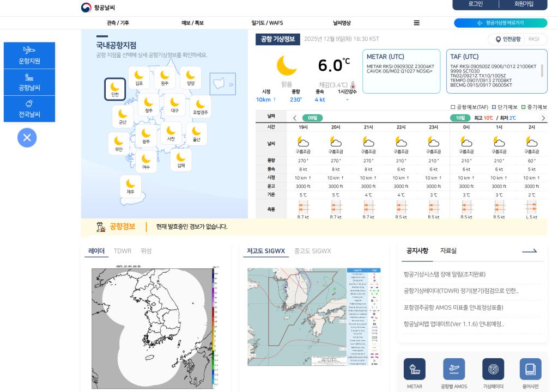Toggle the 단기예보 legend checkbox
The image size is (558, 392).
[494, 107]
